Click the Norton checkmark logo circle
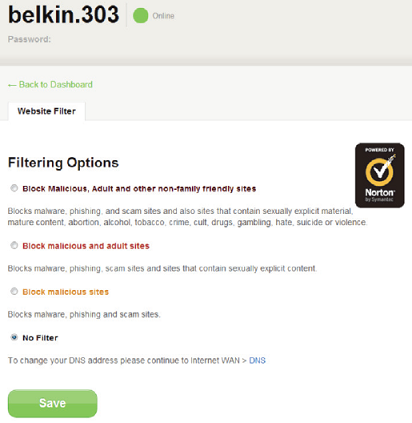 coord(379,172)
